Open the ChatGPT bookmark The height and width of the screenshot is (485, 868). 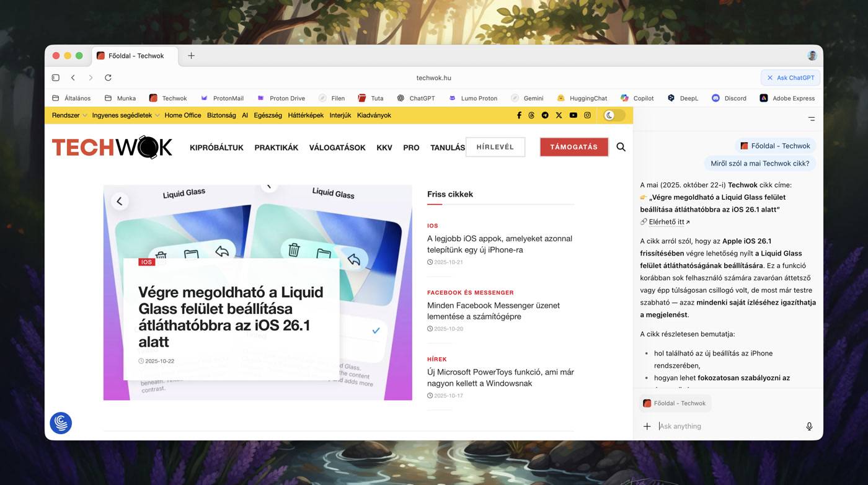click(416, 98)
